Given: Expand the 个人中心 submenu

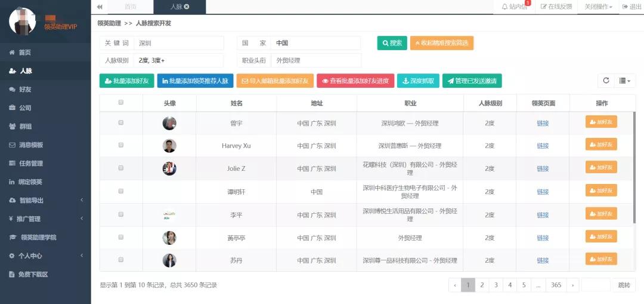Looking at the screenshot, I should click(45, 256).
